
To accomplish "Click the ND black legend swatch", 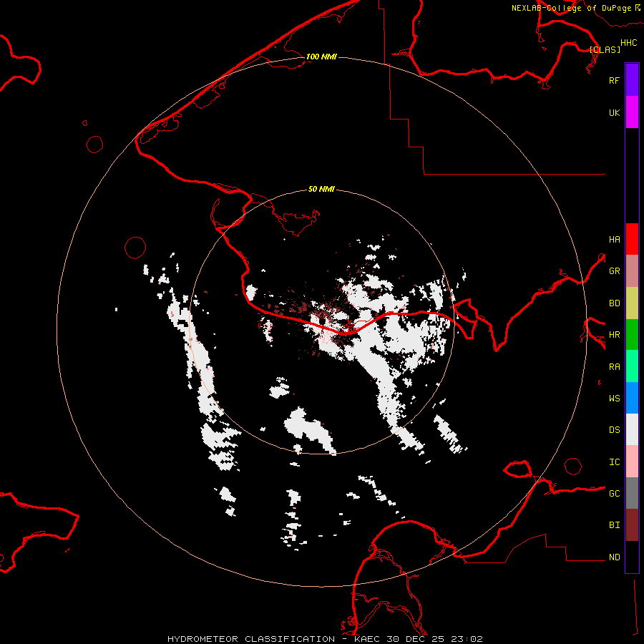I will point(632,557).
